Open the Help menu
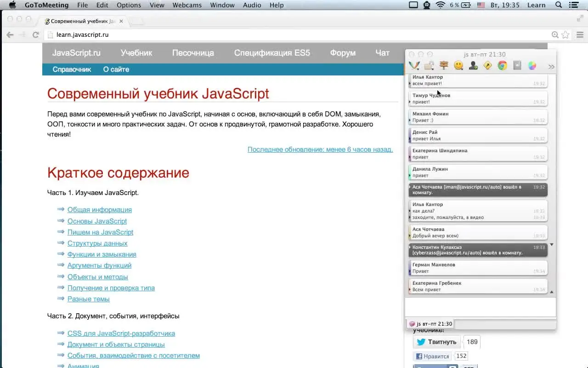Image resolution: width=588 pixels, height=368 pixels. coord(277,5)
